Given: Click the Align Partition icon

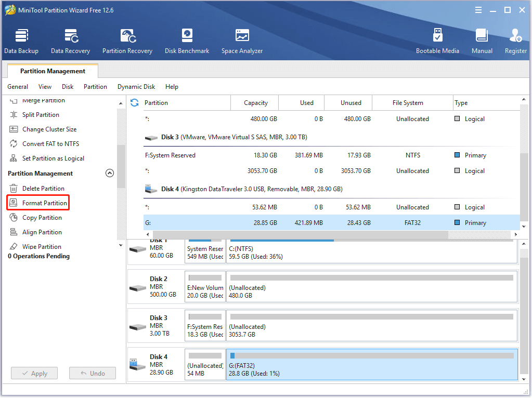Looking at the screenshot, I should coord(14,232).
